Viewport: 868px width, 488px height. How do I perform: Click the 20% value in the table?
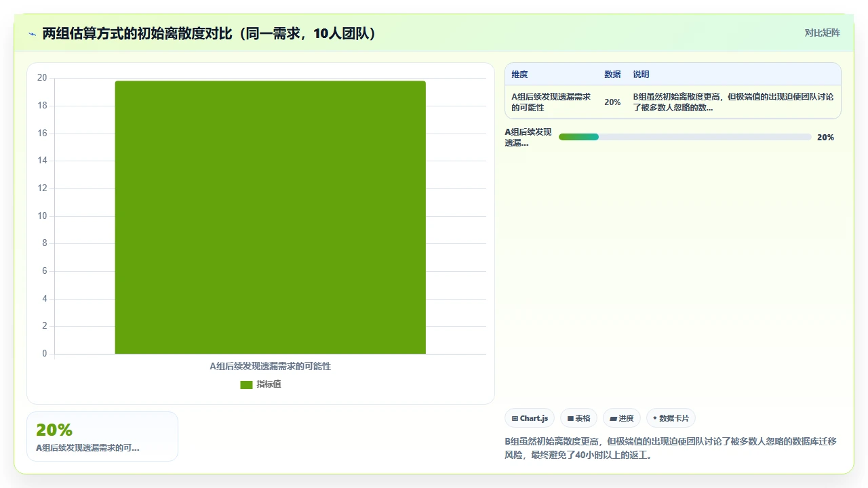click(612, 102)
